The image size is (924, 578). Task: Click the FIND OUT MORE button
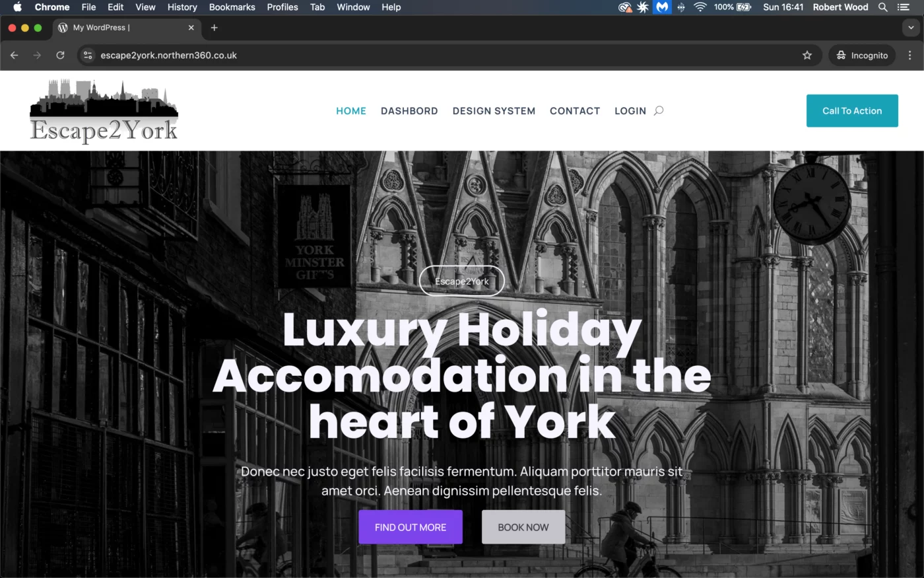pos(411,527)
